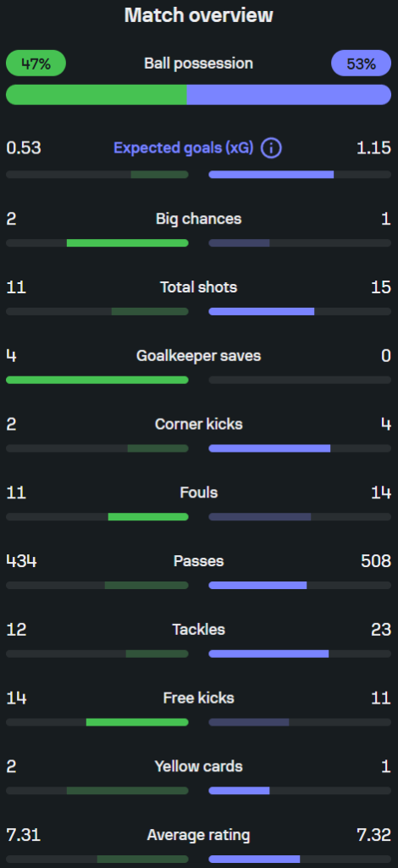
Task: Click the Goalkeeper saves green bar
Action: tap(97, 381)
